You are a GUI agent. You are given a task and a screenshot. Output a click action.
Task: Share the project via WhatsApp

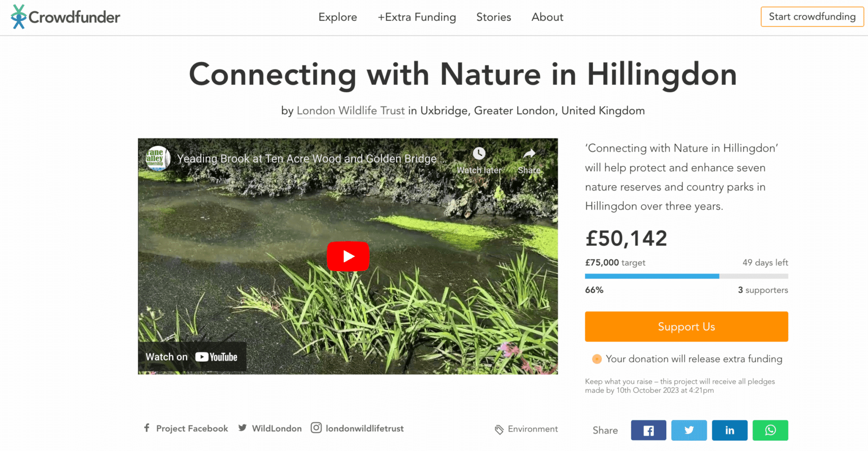[x=770, y=430]
